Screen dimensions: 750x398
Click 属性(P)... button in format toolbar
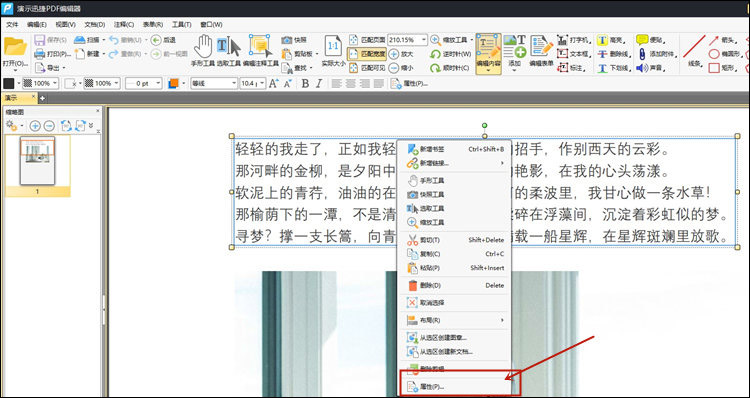pyautogui.click(x=409, y=83)
